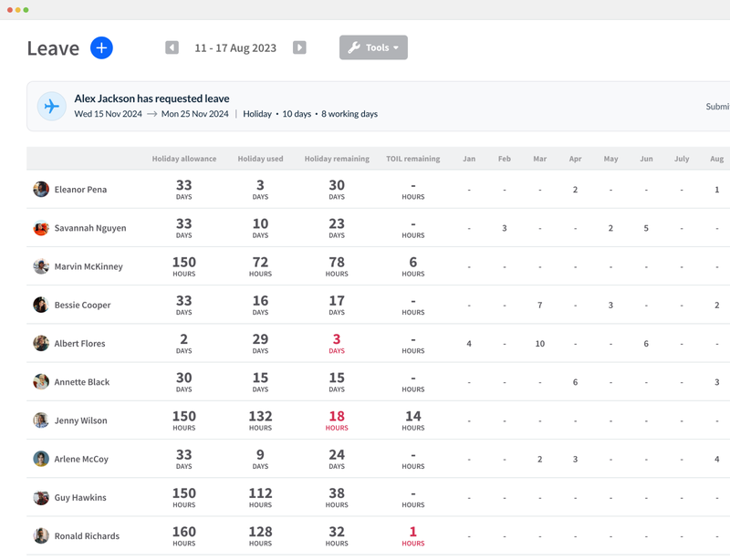The height and width of the screenshot is (560, 730).
Task: Go to next week with right arrow
Action: [299, 47]
